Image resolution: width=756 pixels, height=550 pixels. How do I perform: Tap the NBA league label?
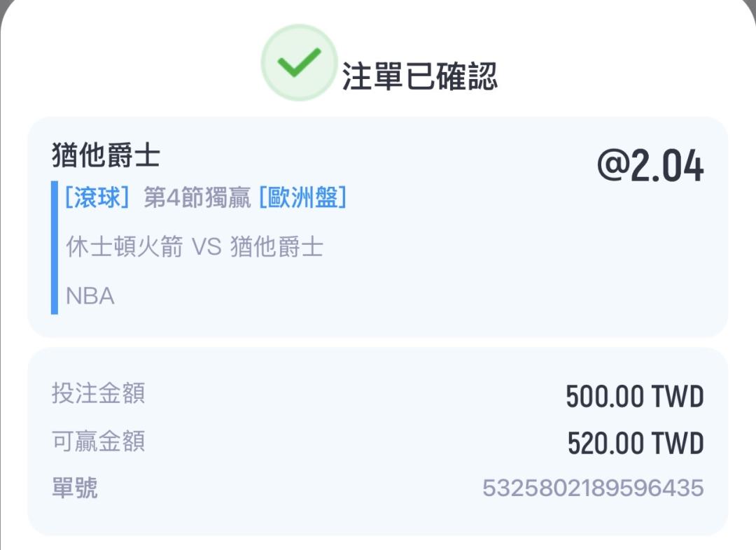(x=90, y=296)
